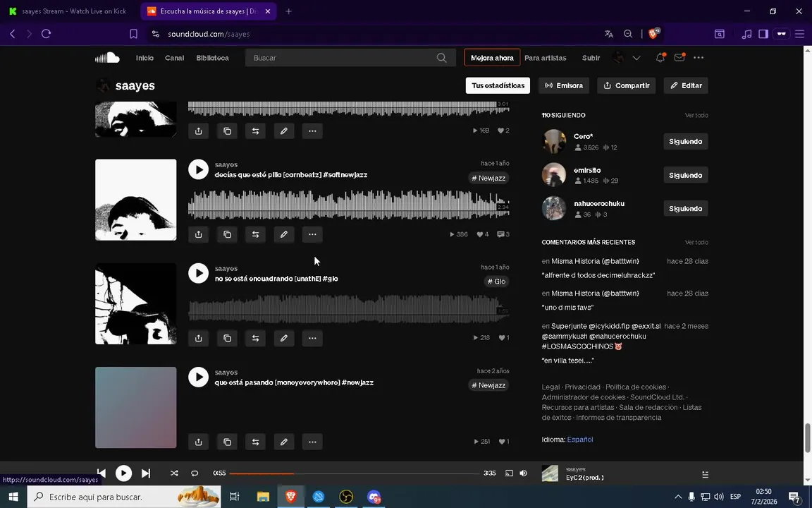This screenshot has height=508, width=812.
Task: Open 'Ver todo' beside 110 Siguiendo
Action: point(696,115)
